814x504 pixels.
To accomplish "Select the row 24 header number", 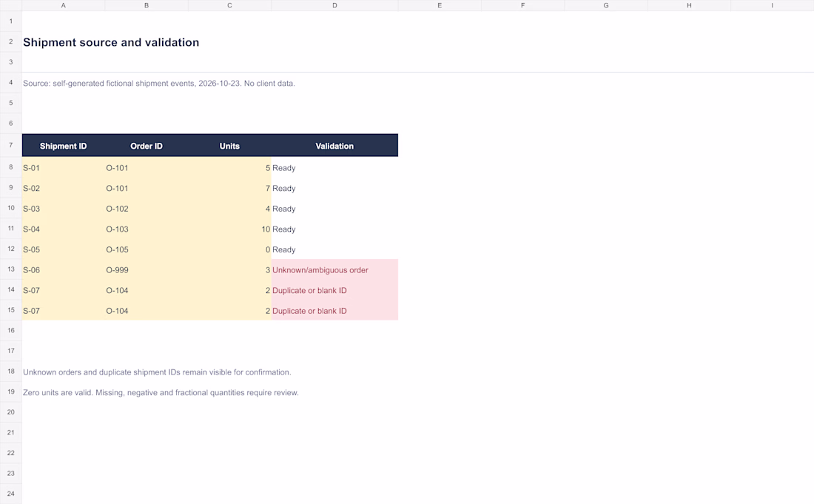I will [x=11, y=494].
